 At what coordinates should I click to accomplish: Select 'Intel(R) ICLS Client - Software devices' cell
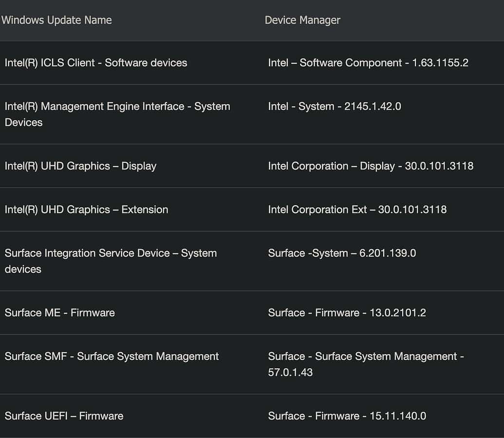96,63
